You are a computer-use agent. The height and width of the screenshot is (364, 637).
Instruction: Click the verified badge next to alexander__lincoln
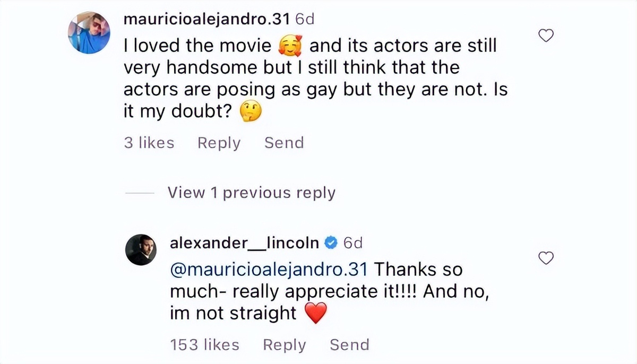[329, 242]
